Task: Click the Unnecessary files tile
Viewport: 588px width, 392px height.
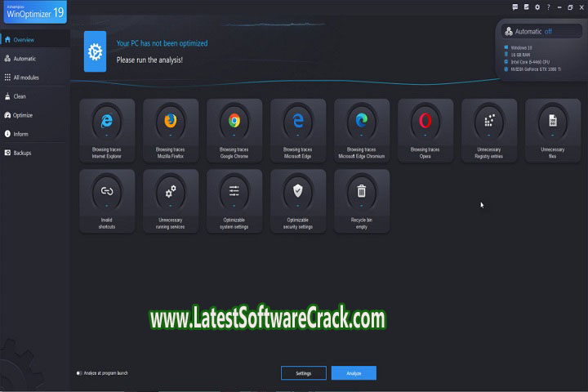Action: pyautogui.click(x=553, y=126)
